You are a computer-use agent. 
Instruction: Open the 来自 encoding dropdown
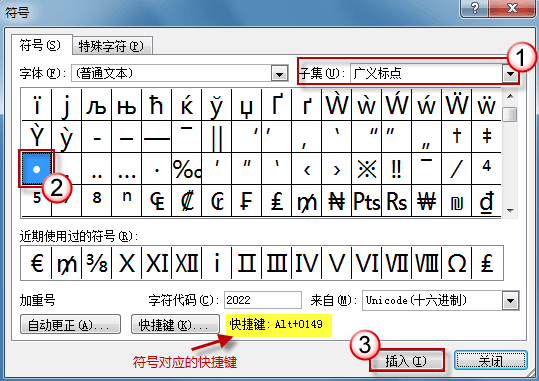pos(510,301)
